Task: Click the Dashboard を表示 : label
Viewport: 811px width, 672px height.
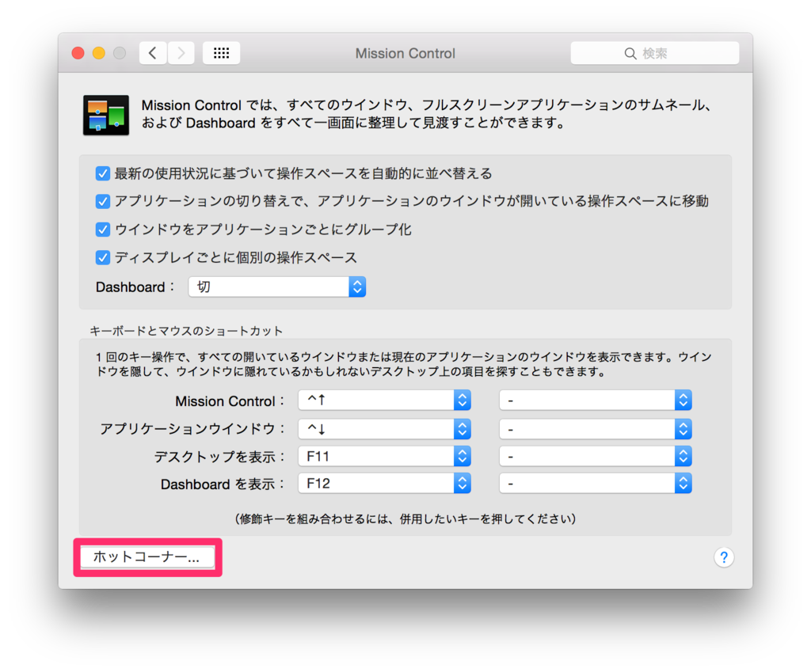Action: click(x=223, y=484)
